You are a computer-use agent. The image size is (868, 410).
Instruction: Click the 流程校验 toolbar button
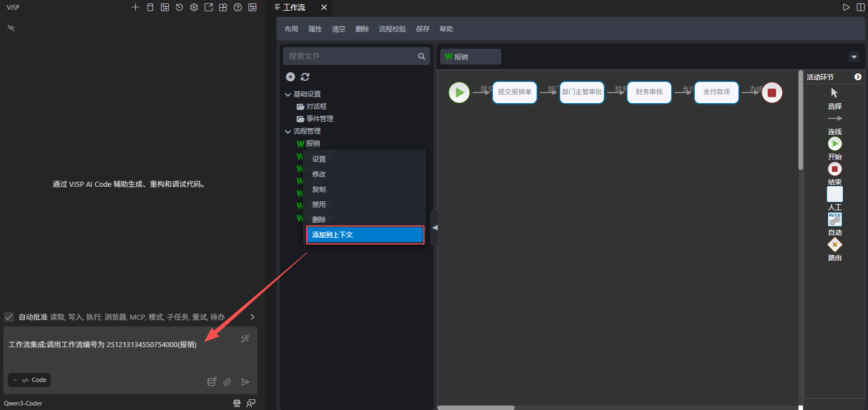[x=392, y=29]
